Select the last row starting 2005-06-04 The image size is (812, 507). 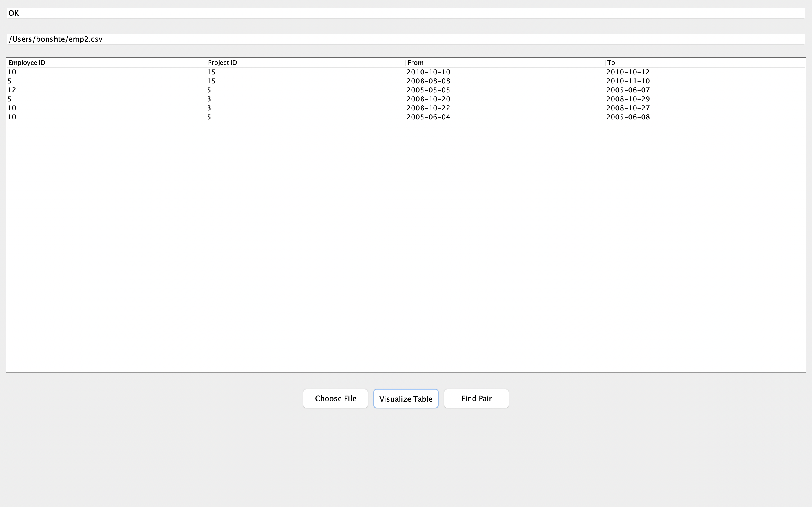201,117
